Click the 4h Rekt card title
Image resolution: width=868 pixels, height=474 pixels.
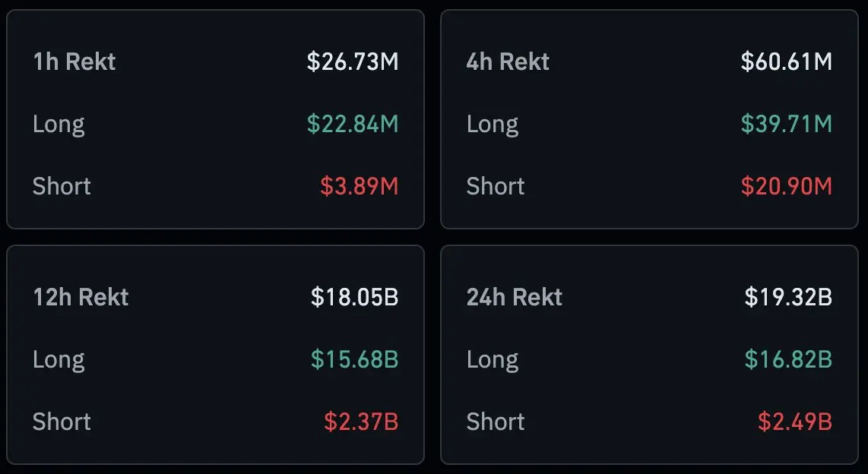[x=507, y=62]
